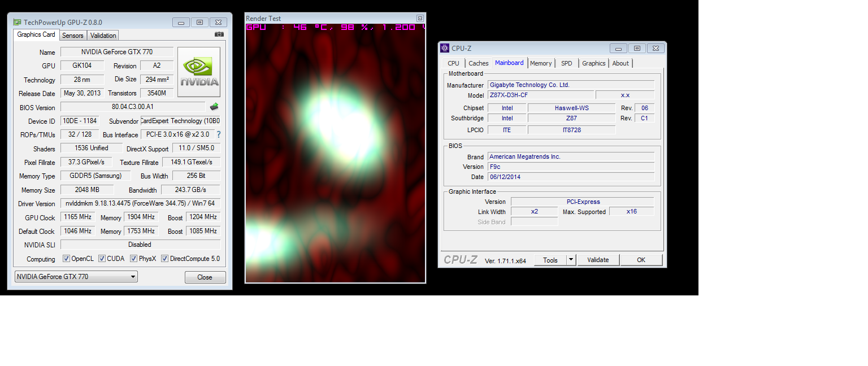Screen dimensions: 868x366
Task: Switch to the Graphics Card tab in GPU-Z
Action: click(36, 34)
